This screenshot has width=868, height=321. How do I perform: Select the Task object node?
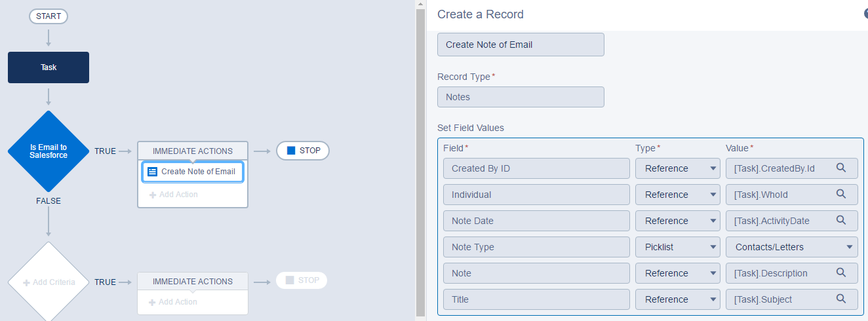(49, 67)
